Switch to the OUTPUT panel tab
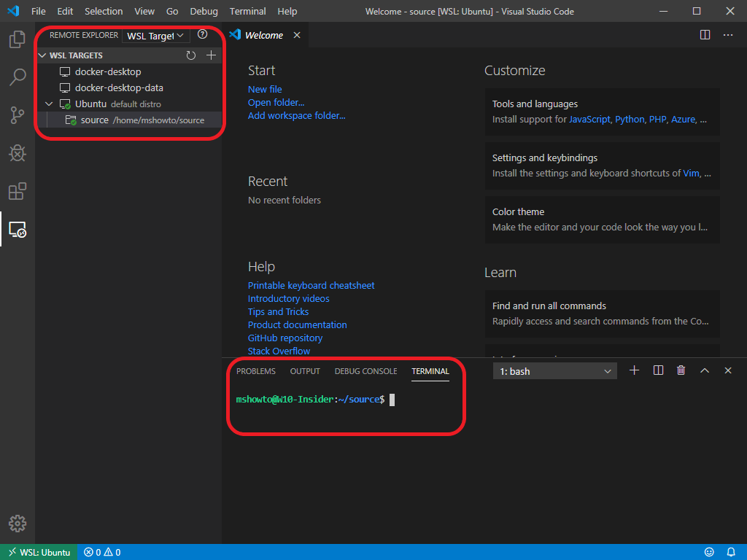747x560 pixels. coord(305,371)
